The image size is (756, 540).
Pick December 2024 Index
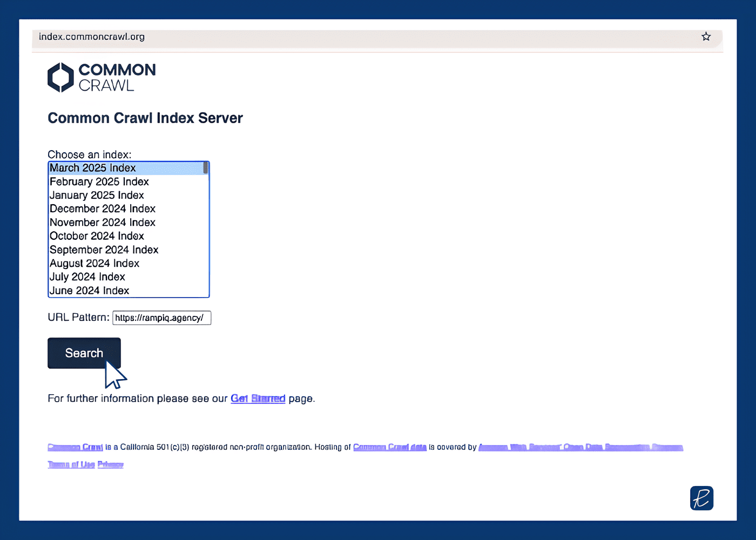click(x=126, y=208)
